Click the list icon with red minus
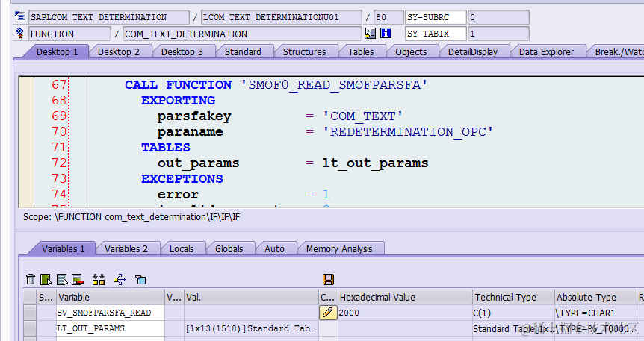 [78, 280]
